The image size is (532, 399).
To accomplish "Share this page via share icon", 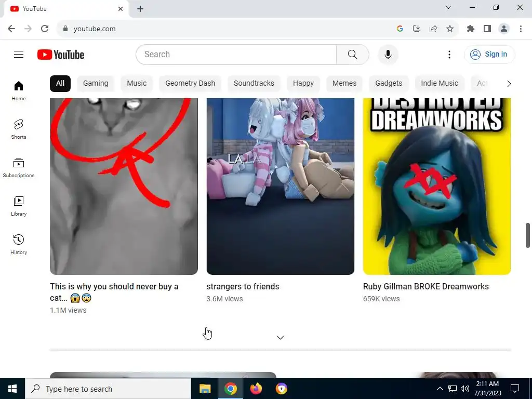I will 433,29.
